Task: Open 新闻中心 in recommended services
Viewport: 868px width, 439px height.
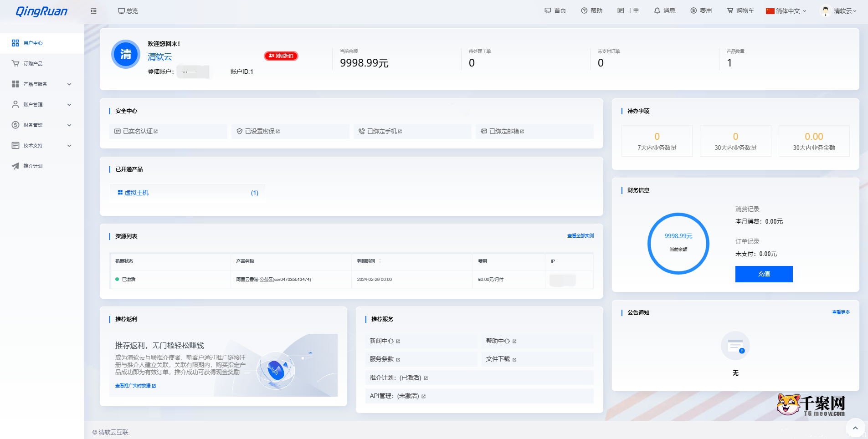Action: 421,341
